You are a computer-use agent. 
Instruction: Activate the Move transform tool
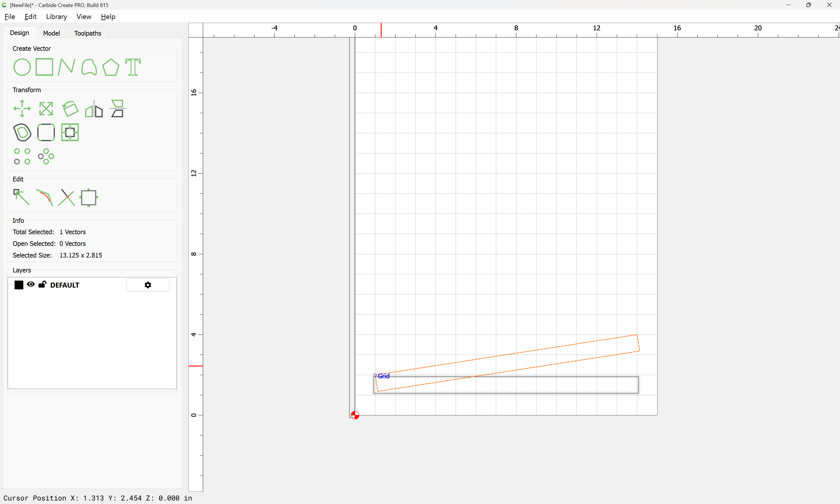click(22, 109)
